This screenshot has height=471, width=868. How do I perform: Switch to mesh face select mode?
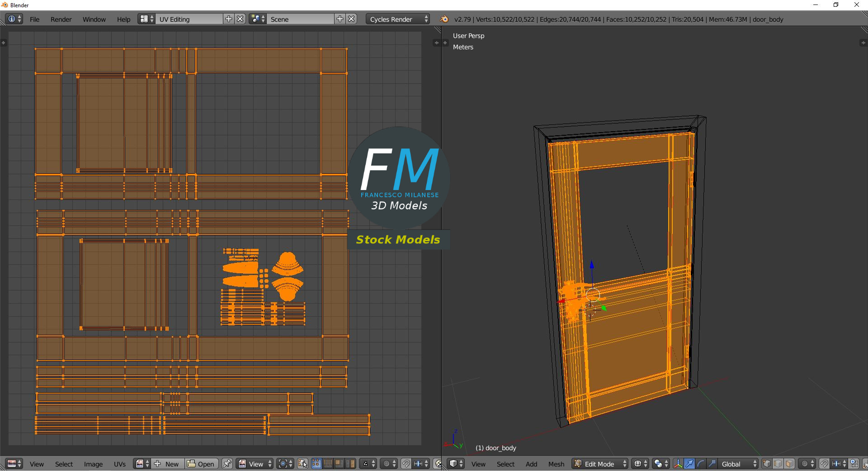pos(789,464)
